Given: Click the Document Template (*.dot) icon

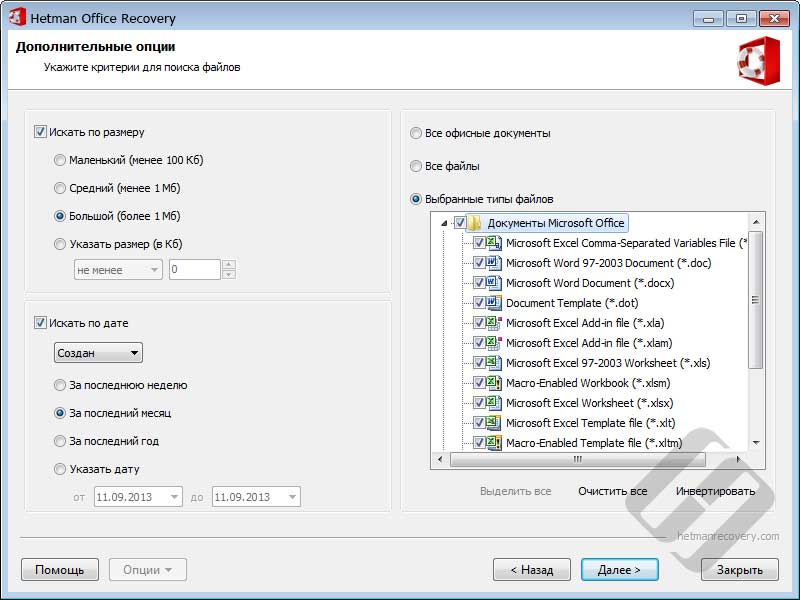Looking at the screenshot, I should (x=494, y=303).
